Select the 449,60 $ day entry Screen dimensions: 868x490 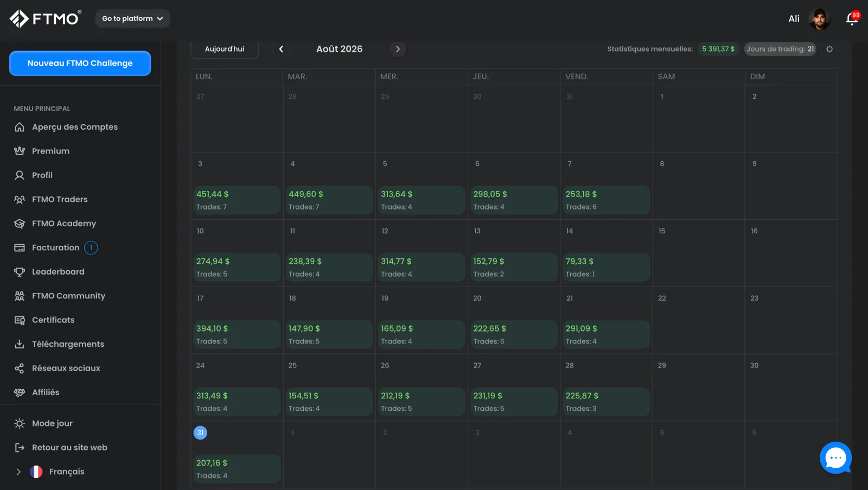tap(329, 200)
